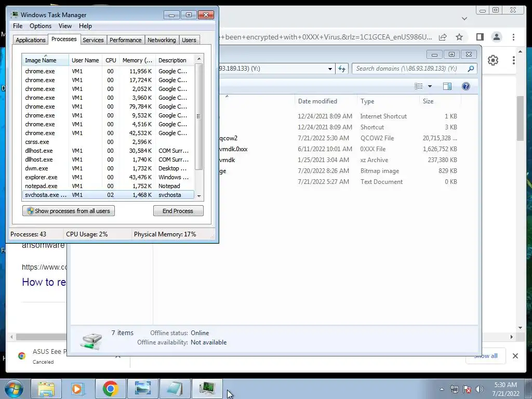Open the Task Manager Options menu
This screenshot has height=399, width=532.
[x=41, y=26]
